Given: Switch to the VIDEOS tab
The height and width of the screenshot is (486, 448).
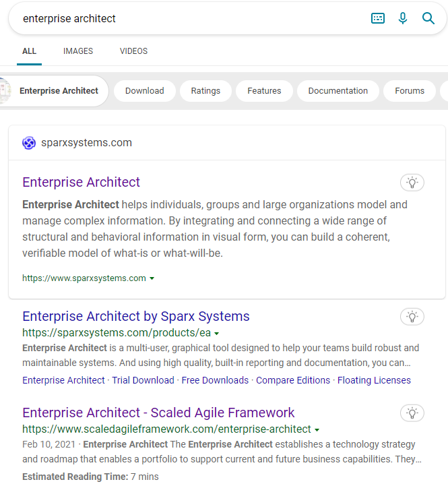Looking at the screenshot, I should [133, 51].
